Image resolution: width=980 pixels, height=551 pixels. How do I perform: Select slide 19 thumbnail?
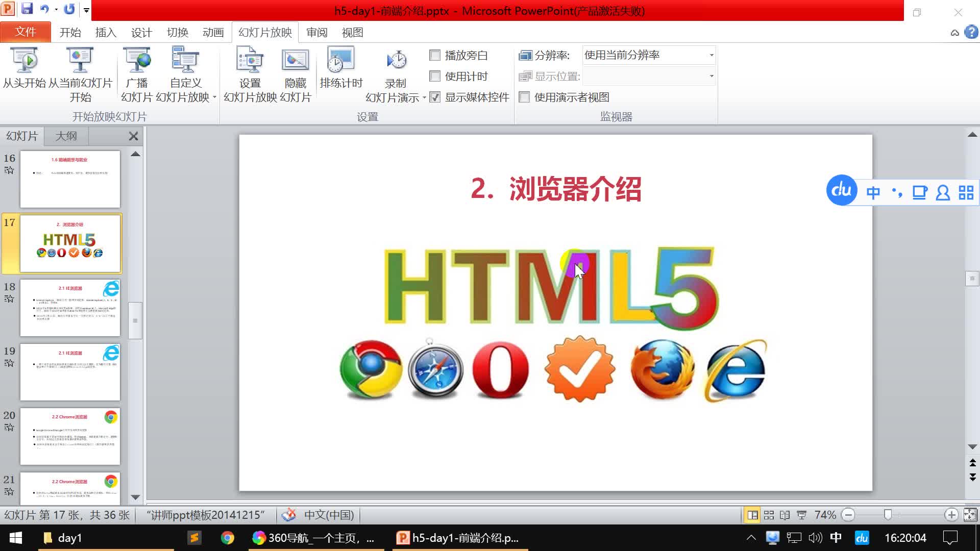point(70,372)
